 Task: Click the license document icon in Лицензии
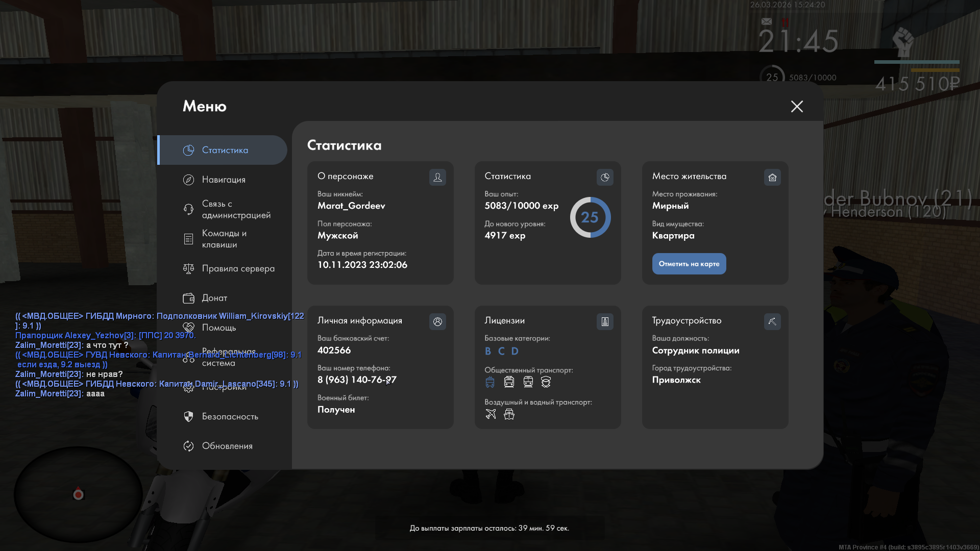tap(605, 321)
